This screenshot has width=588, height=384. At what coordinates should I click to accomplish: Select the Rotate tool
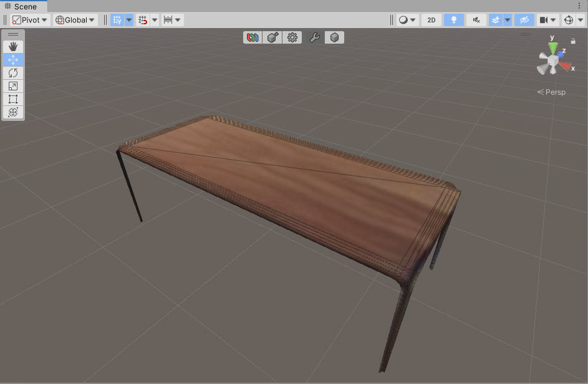click(13, 73)
